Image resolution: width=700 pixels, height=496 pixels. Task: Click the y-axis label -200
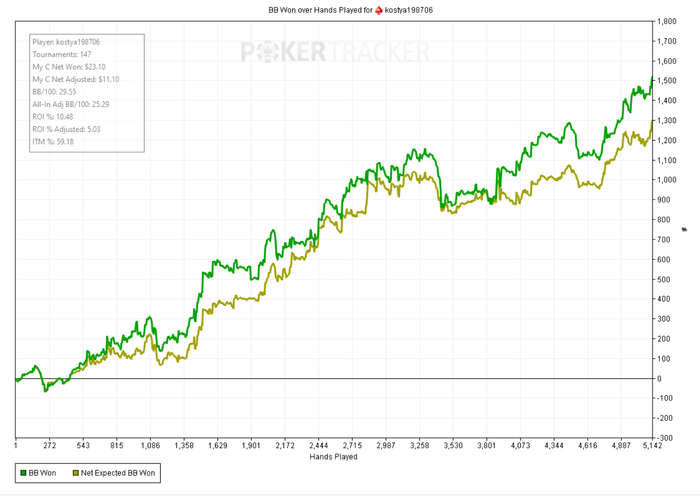tap(665, 418)
